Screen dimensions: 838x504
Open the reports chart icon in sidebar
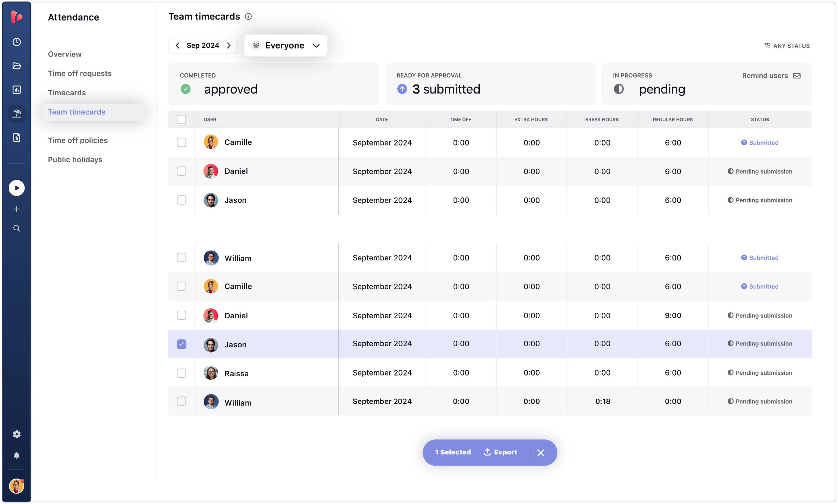pos(17,90)
